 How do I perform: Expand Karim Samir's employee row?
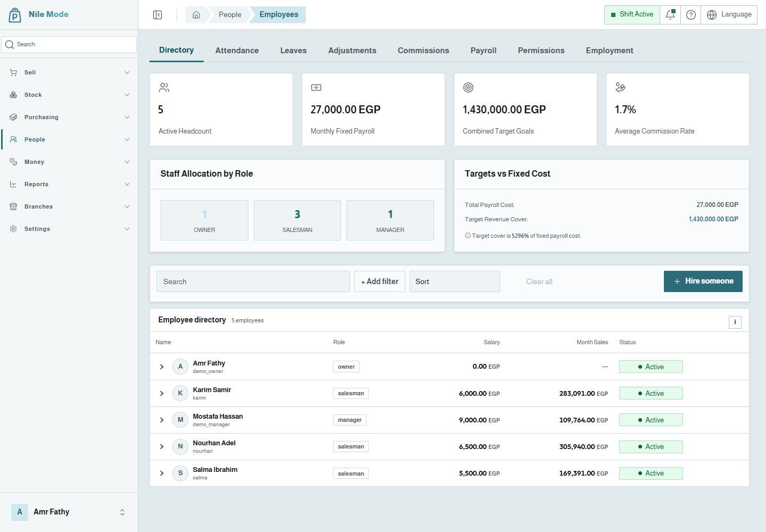162,394
